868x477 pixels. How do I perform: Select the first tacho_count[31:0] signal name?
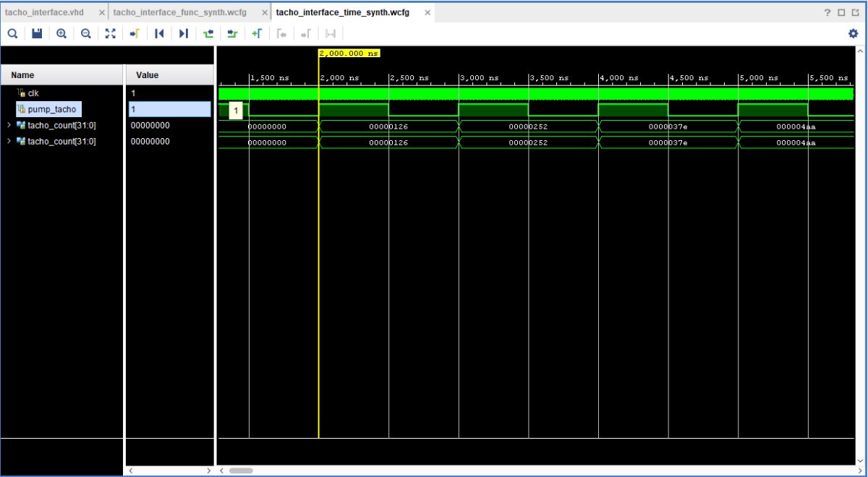tap(61, 125)
